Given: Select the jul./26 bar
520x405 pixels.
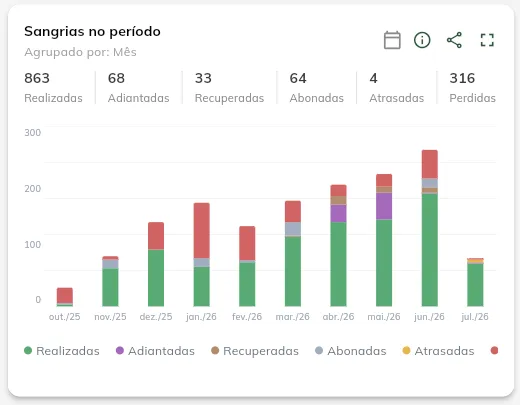Looking at the screenshot, I should coord(475,282).
